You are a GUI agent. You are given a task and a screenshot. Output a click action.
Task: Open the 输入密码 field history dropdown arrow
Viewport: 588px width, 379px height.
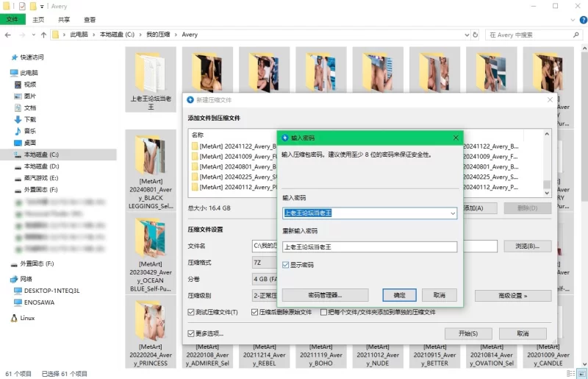pos(453,213)
